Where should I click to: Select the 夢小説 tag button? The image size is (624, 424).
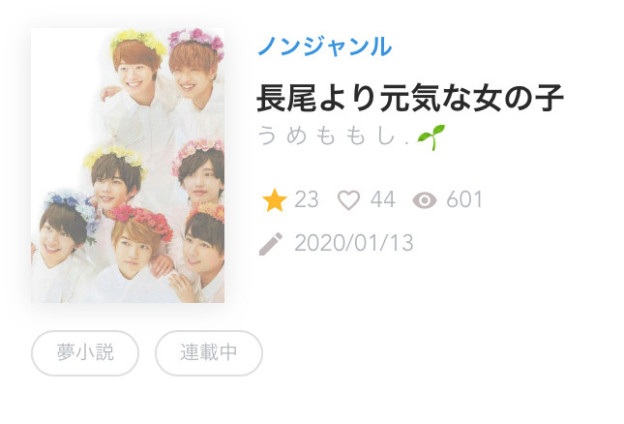(85, 353)
